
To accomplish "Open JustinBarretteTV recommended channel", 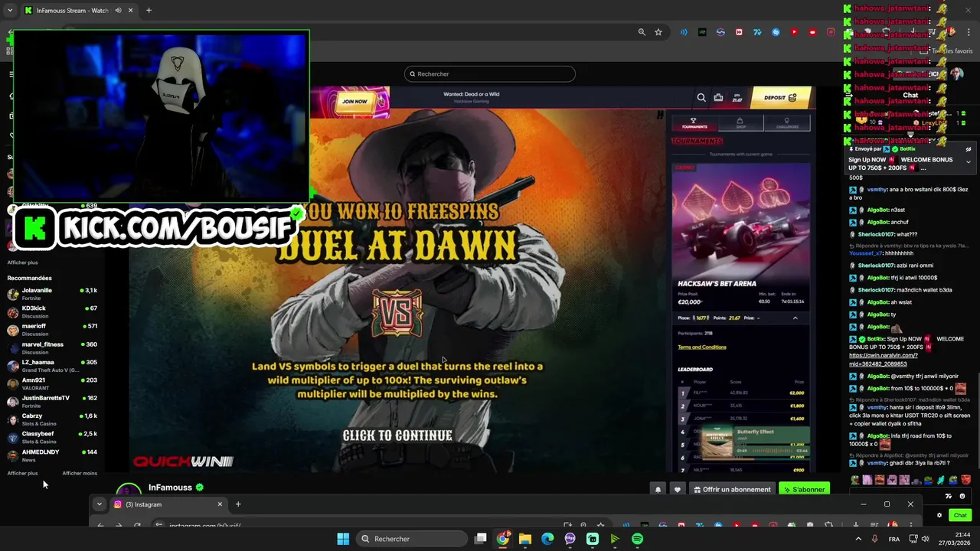I will pos(52,402).
